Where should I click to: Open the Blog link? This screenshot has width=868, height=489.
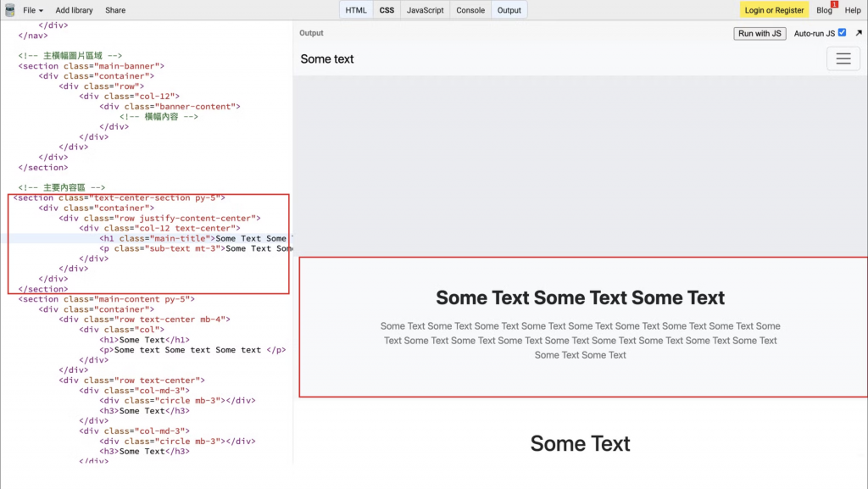coord(824,10)
